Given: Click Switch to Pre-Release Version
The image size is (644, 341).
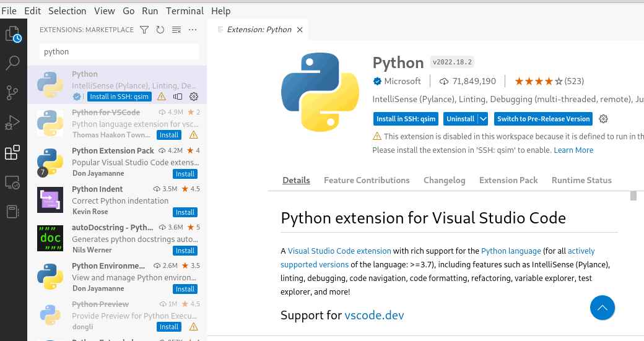Looking at the screenshot, I should coord(544,119).
